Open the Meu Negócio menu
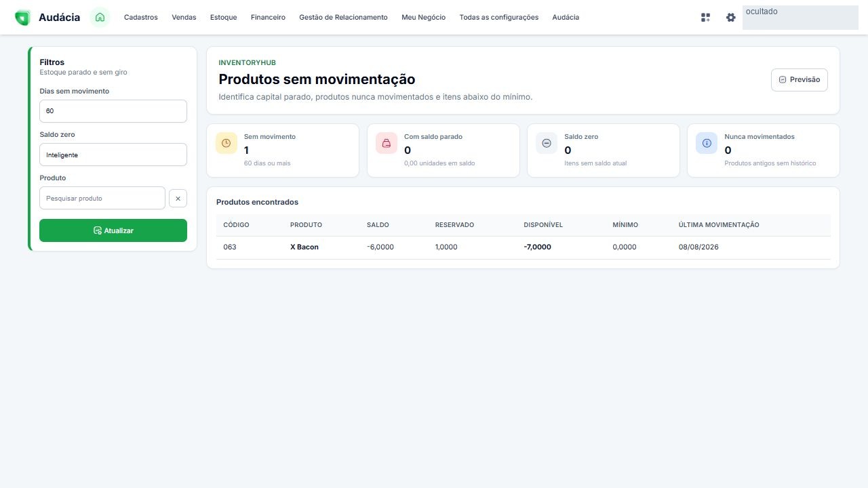Viewport: 868px width, 488px height. pyautogui.click(x=423, y=18)
